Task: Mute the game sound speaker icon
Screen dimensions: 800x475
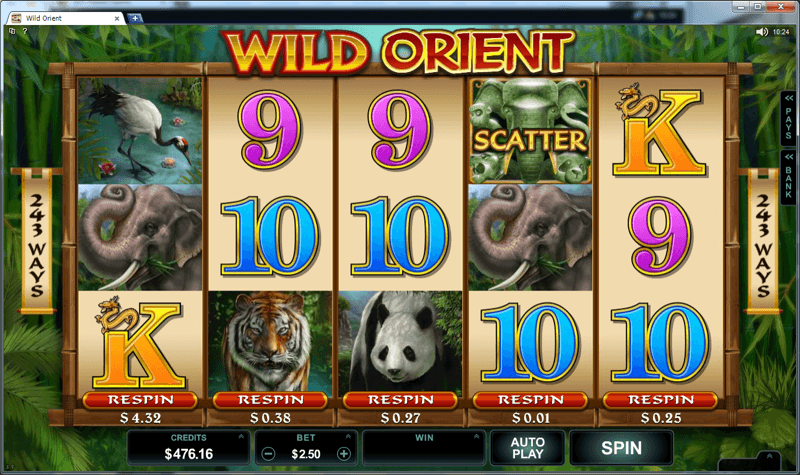Action: [761, 32]
